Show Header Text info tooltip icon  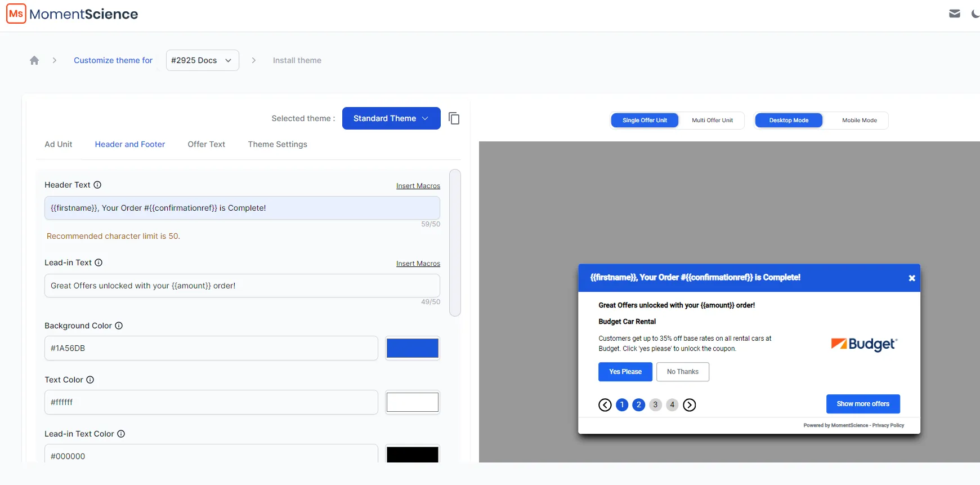click(x=97, y=185)
